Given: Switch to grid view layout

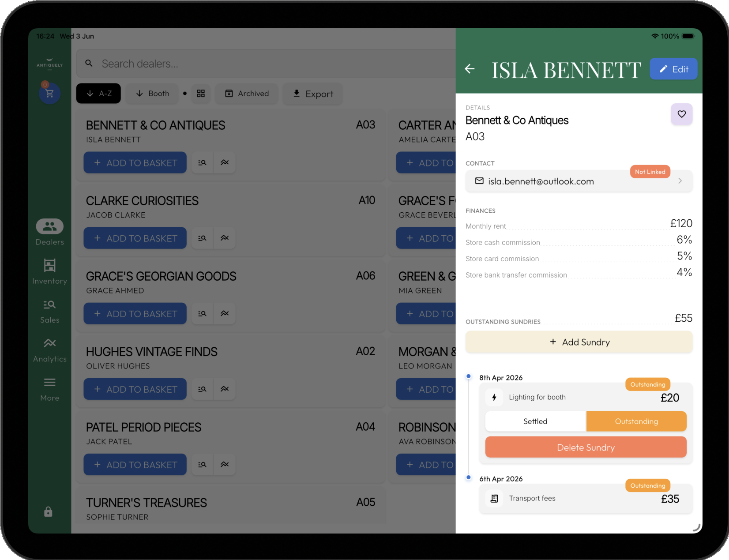Looking at the screenshot, I should tap(201, 94).
